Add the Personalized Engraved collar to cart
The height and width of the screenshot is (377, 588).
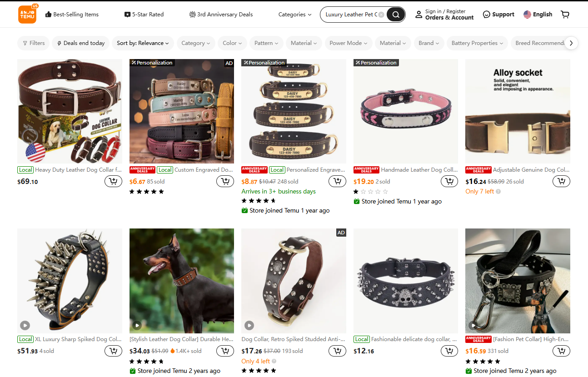337,181
